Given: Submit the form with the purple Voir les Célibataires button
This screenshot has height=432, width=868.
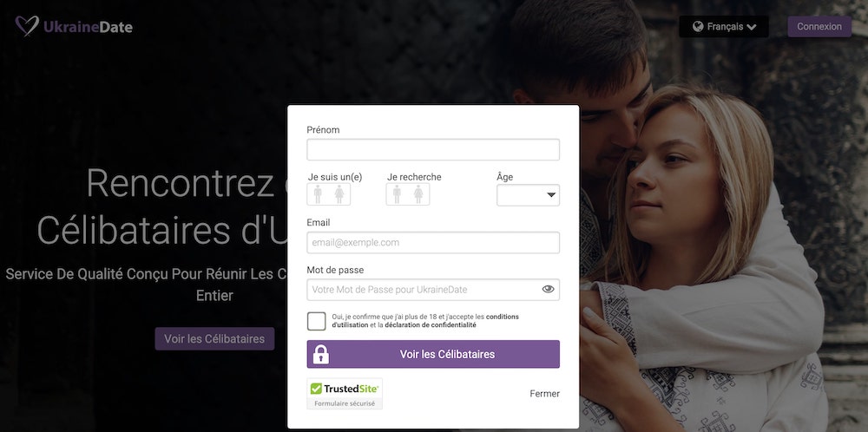Looking at the screenshot, I should (433, 354).
